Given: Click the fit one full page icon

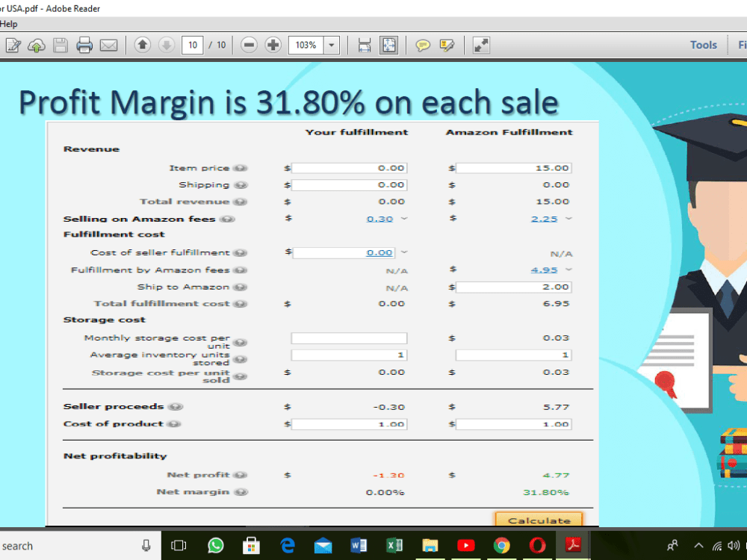Looking at the screenshot, I should pyautogui.click(x=388, y=46).
